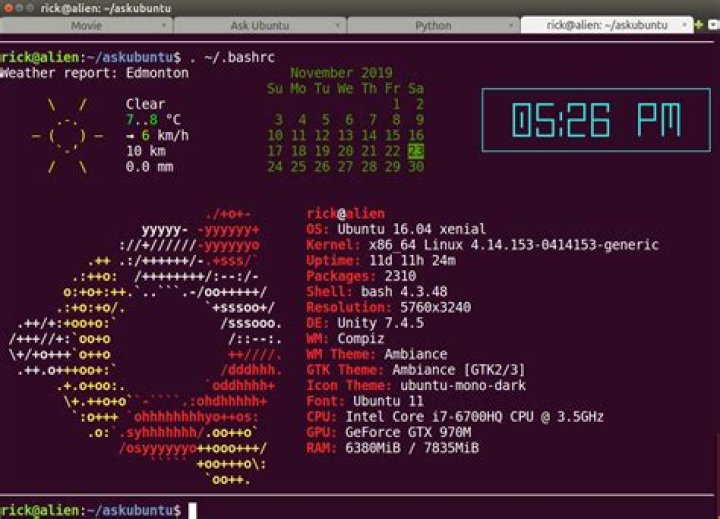
Task: Click the 'GeForce GTX 970M' GPU value
Action: click(408, 432)
